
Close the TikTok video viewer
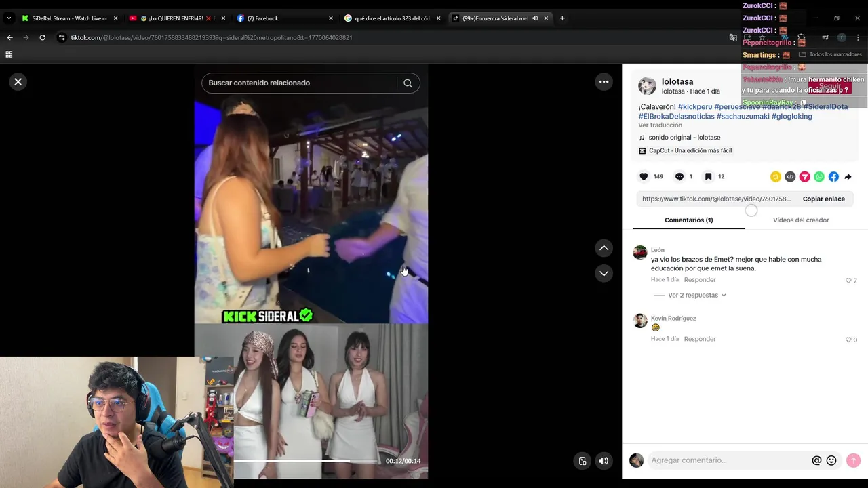18,82
